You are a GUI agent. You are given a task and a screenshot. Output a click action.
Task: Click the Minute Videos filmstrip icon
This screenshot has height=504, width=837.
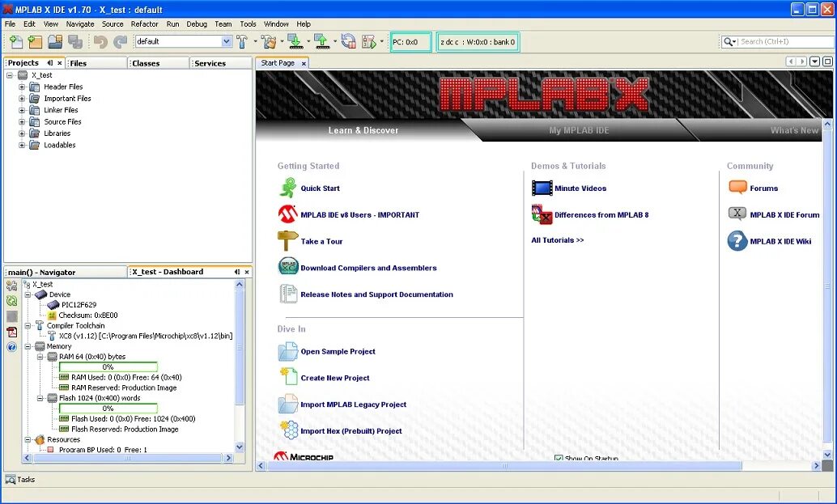(x=542, y=188)
